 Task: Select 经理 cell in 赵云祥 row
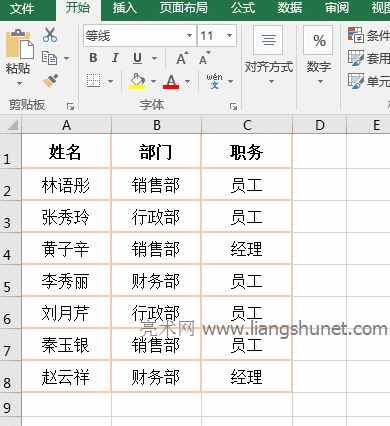coord(247,377)
